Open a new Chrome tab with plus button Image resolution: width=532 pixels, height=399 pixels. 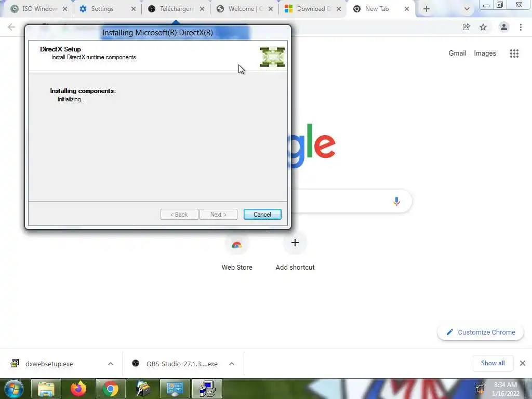point(427,9)
